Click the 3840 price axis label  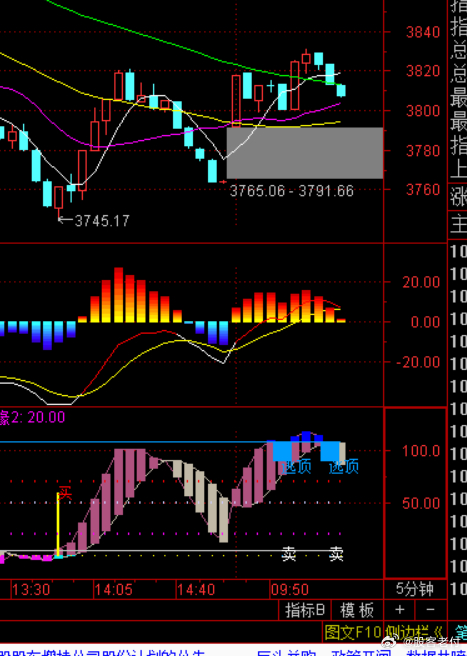pos(423,32)
